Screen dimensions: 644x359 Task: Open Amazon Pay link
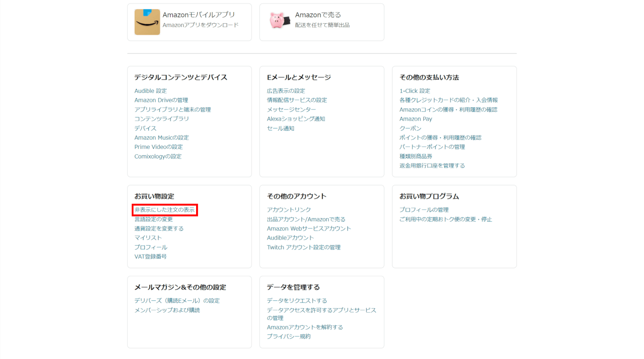coord(416,119)
